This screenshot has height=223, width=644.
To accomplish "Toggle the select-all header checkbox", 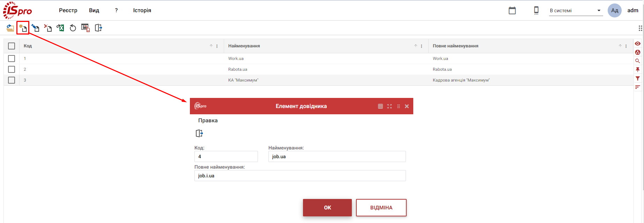I will tap(12, 46).
